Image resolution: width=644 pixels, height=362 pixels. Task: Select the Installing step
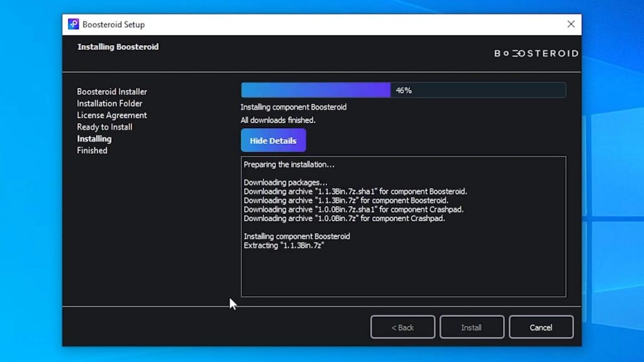[94, 139]
